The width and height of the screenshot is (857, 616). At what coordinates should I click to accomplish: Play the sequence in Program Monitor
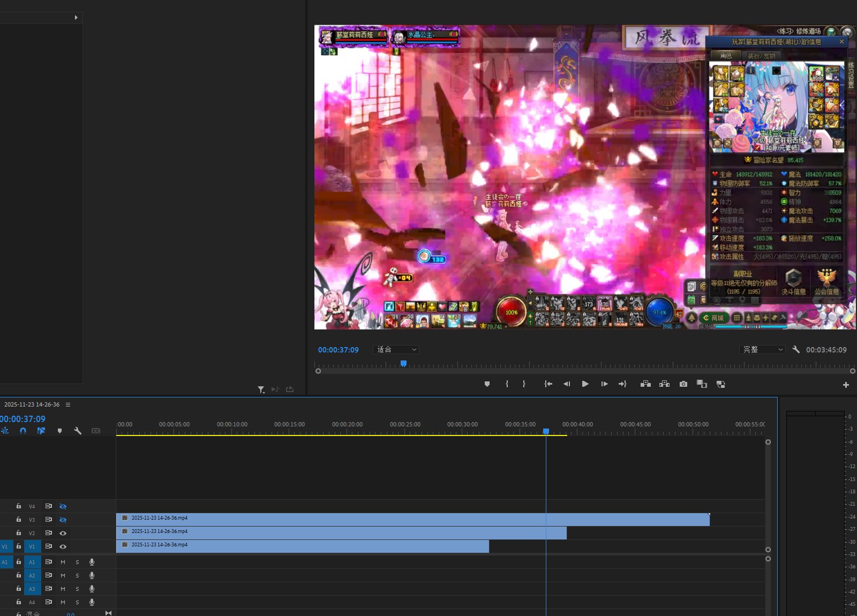pos(585,384)
